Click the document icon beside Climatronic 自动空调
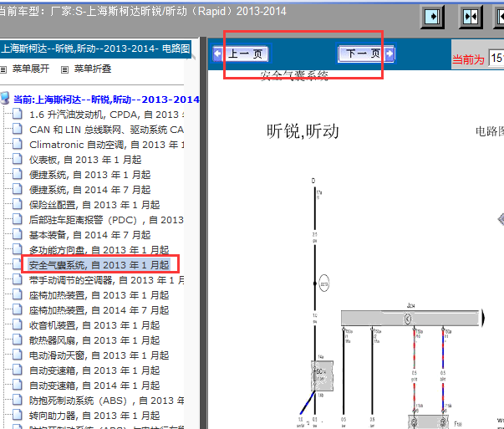Screen dimensions: 504x429 click(18, 144)
